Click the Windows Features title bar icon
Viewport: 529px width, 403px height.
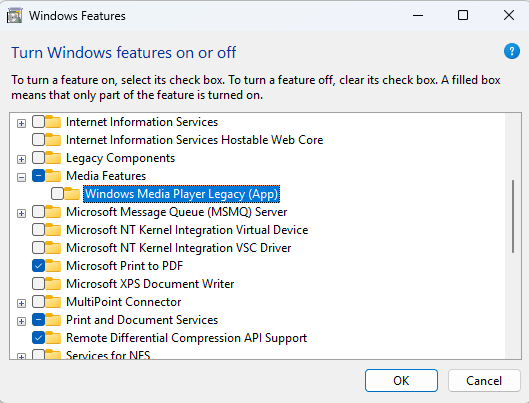(15, 16)
